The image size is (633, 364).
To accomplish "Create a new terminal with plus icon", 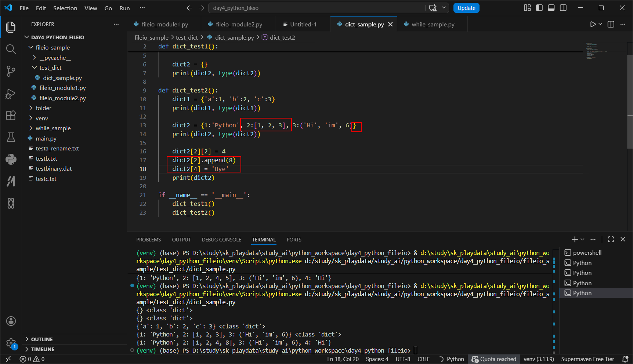I will pyautogui.click(x=575, y=239).
